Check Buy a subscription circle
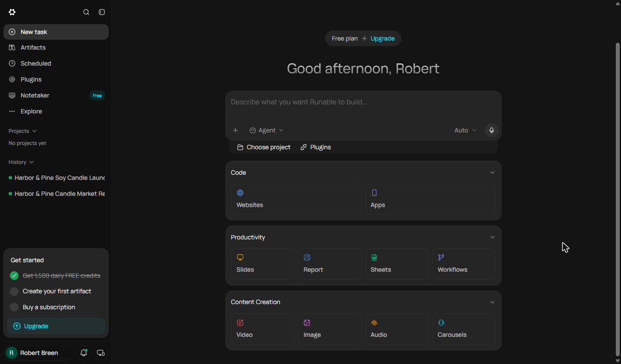 pos(14,307)
